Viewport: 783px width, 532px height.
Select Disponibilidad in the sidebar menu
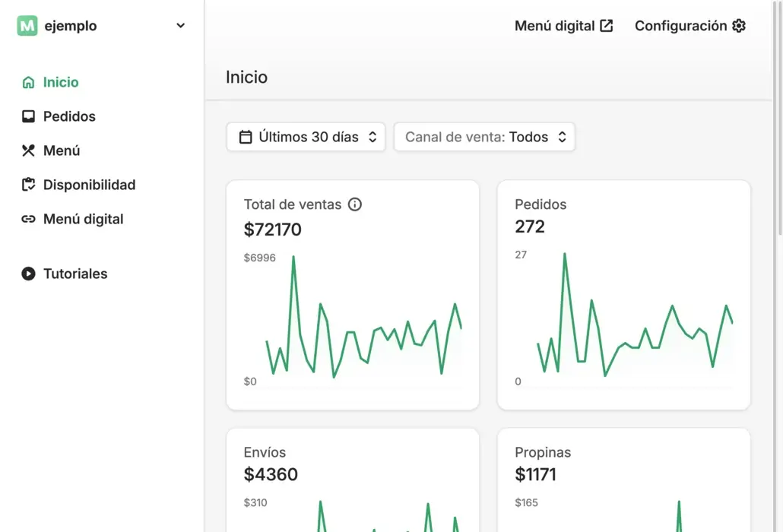click(x=89, y=185)
